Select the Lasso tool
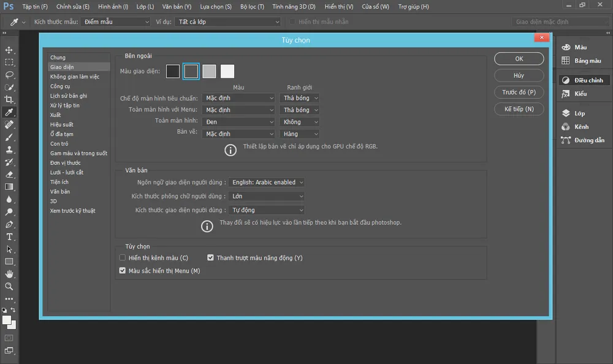The image size is (613, 364). (x=9, y=75)
